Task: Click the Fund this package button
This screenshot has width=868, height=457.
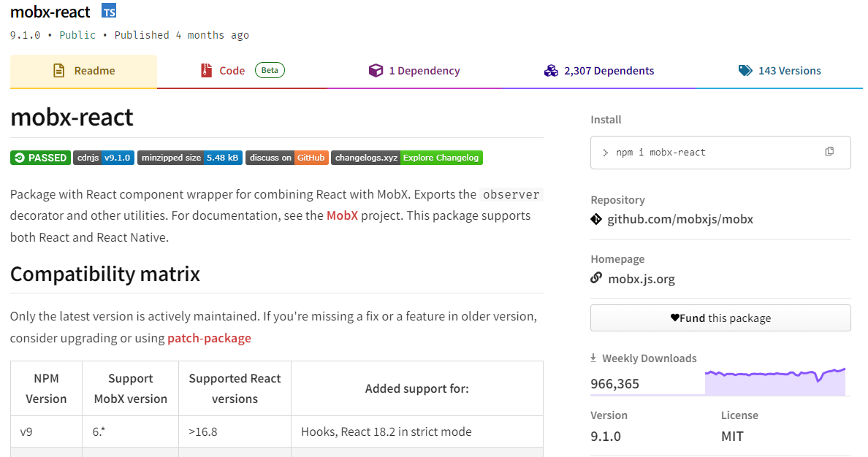Action: [x=720, y=318]
